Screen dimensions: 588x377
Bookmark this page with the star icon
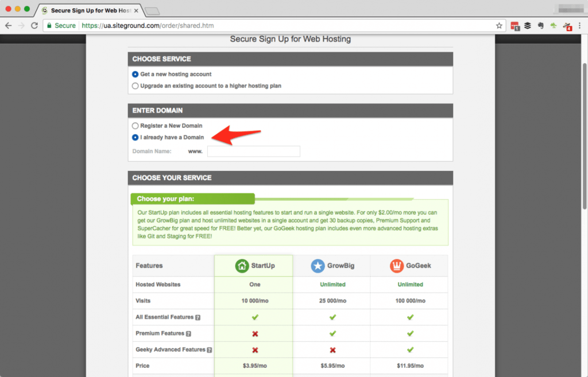point(499,25)
